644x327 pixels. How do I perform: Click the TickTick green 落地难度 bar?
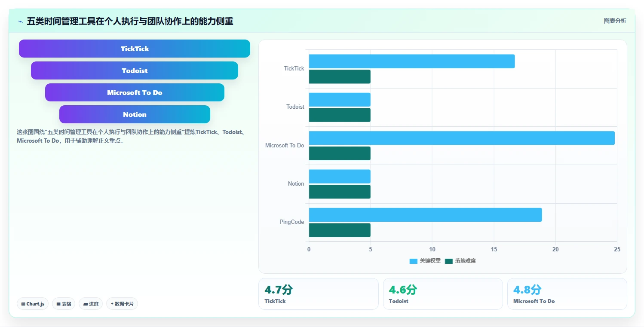(340, 76)
